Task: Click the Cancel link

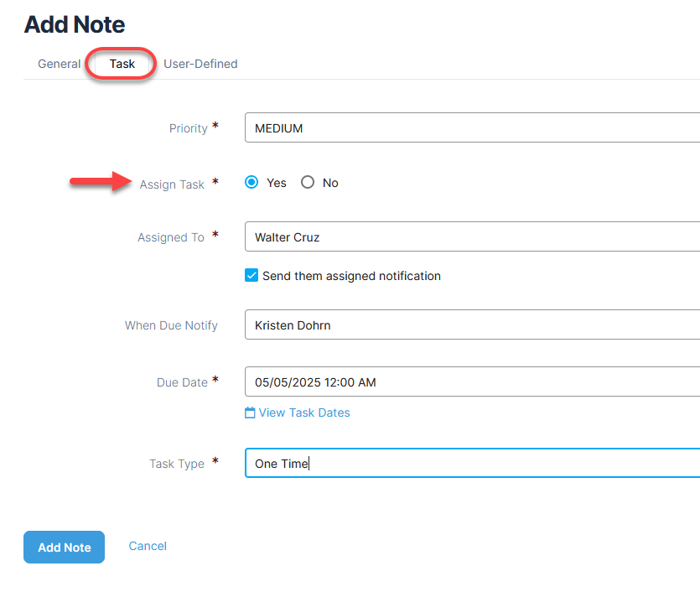Action: 148,546
